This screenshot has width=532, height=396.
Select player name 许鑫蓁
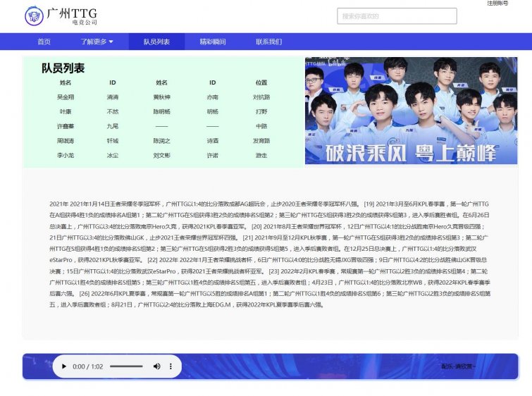tap(66, 126)
